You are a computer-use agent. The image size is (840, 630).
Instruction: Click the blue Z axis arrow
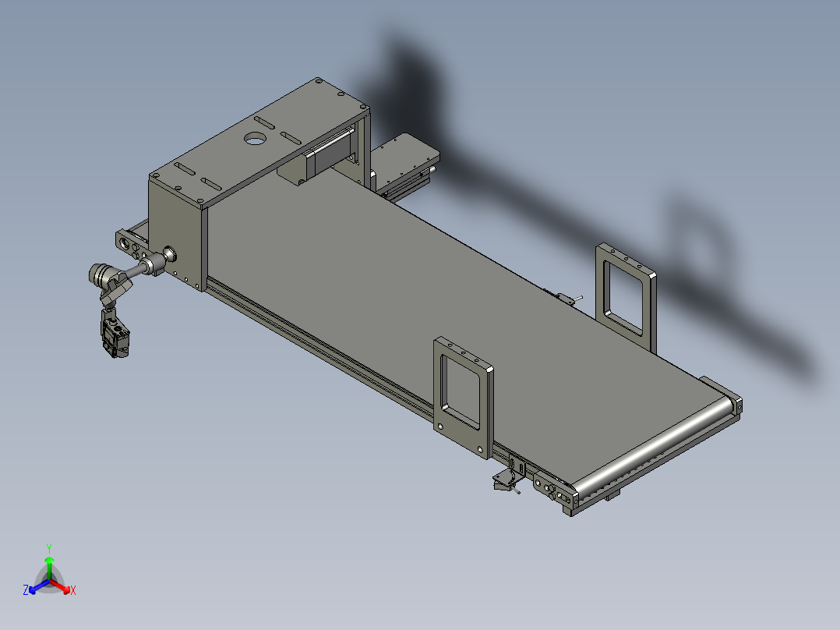tap(32, 590)
